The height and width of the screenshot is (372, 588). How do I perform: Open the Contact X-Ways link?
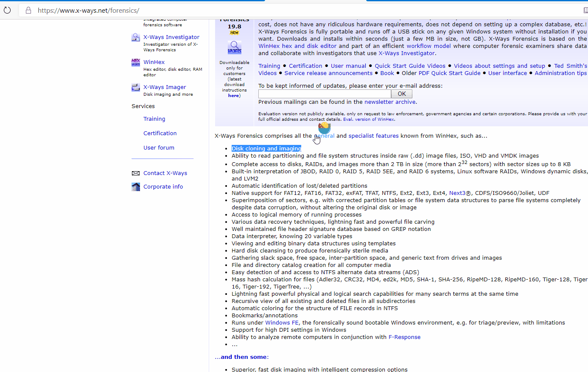pyautogui.click(x=165, y=173)
